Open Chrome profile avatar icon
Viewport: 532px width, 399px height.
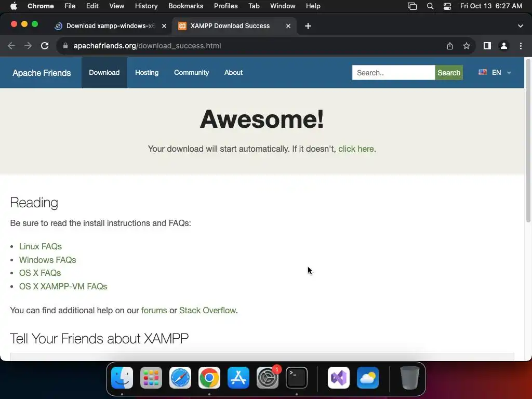[504, 46]
